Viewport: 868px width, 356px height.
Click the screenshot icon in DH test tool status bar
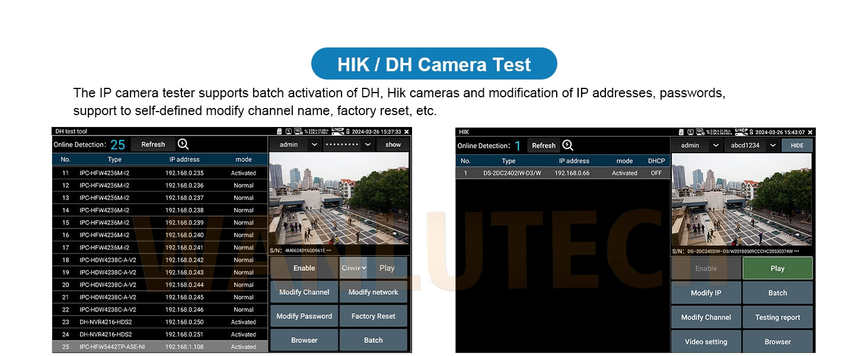tap(288, 132)
